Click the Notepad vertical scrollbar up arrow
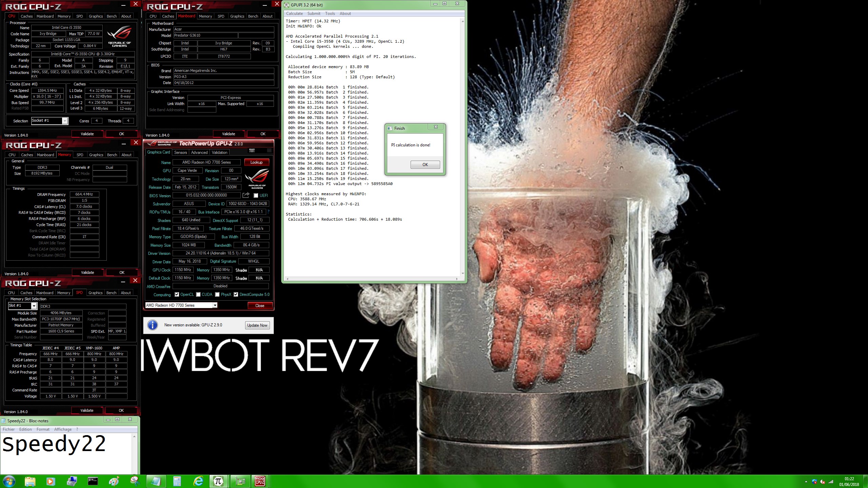Viewport: 868px width, 488px height. (135, 436)
